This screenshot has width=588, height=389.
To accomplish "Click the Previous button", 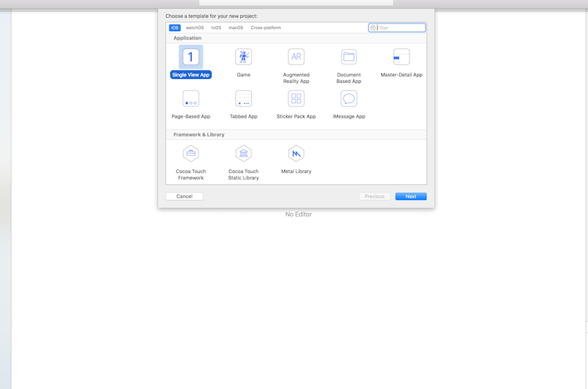I will (374, 197).
